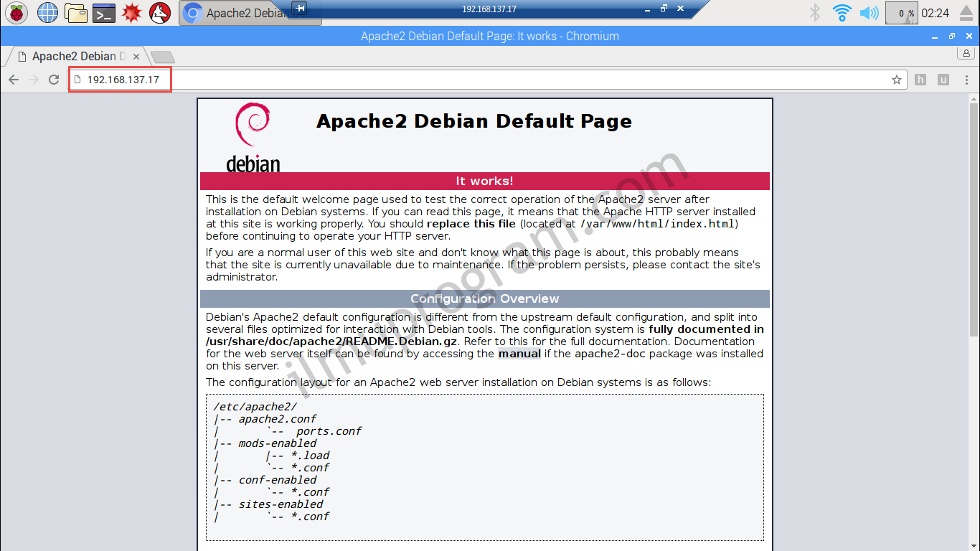This screenshot has width=980, height=551.
Task: Go forward to next page
Action: point(33,80)
